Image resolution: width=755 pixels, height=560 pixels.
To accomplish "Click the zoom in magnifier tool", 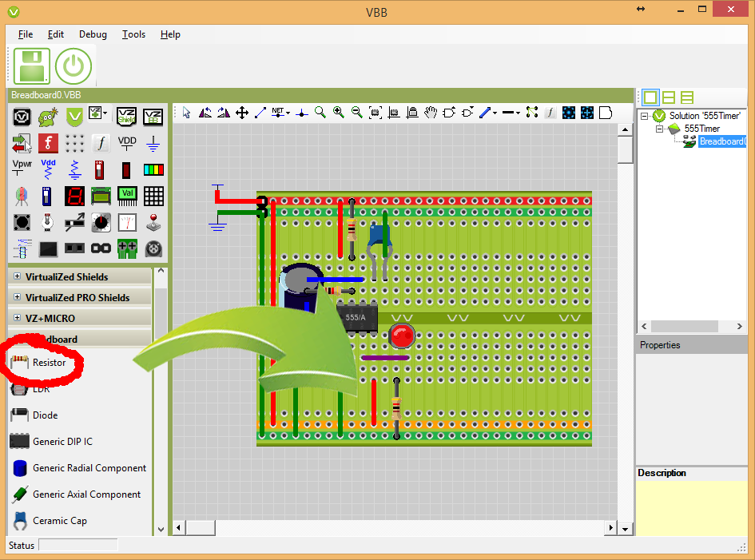I will 338,113.
